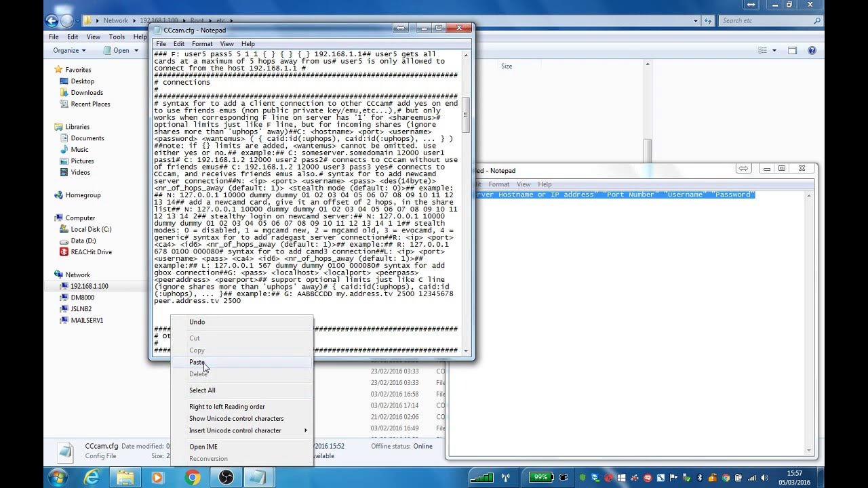Image resolution: width=868 pixels, height=488 pixels.
Task: Click Bluetooth icon in system tray
Action: click(699, 478)
